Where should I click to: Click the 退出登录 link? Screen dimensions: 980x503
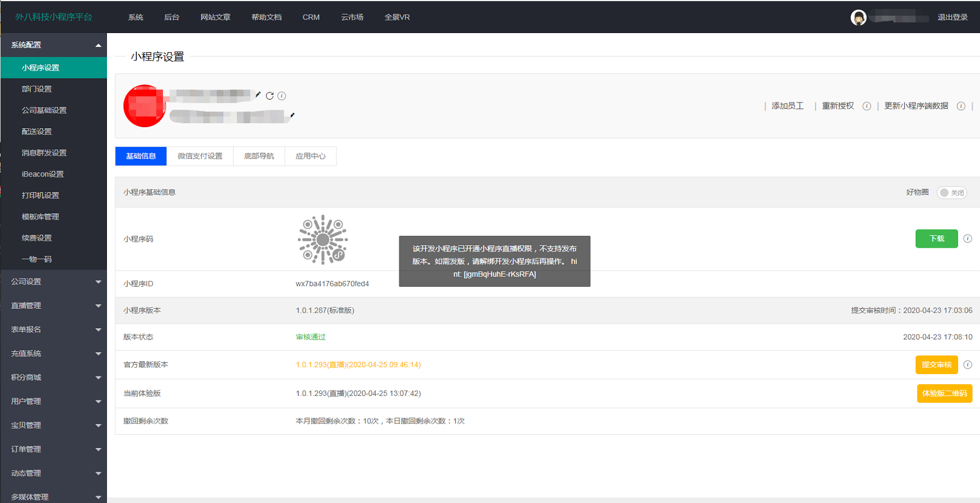tap(953, 17)
